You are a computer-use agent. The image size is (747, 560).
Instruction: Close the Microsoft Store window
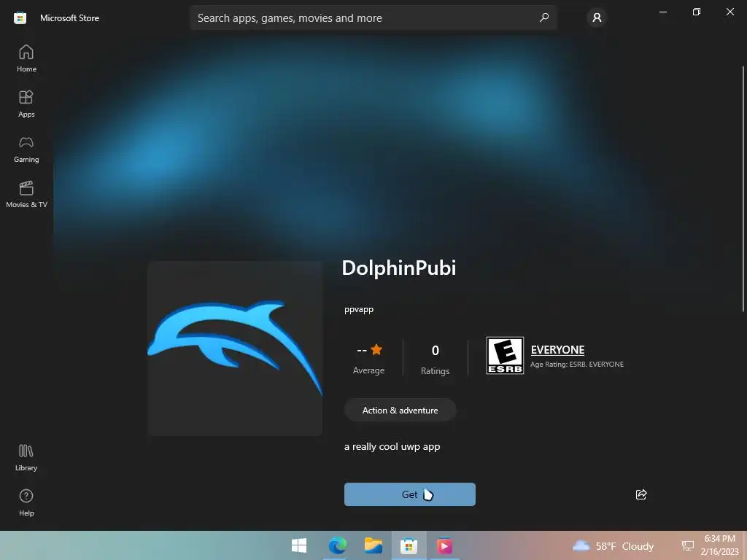[729, 12]
